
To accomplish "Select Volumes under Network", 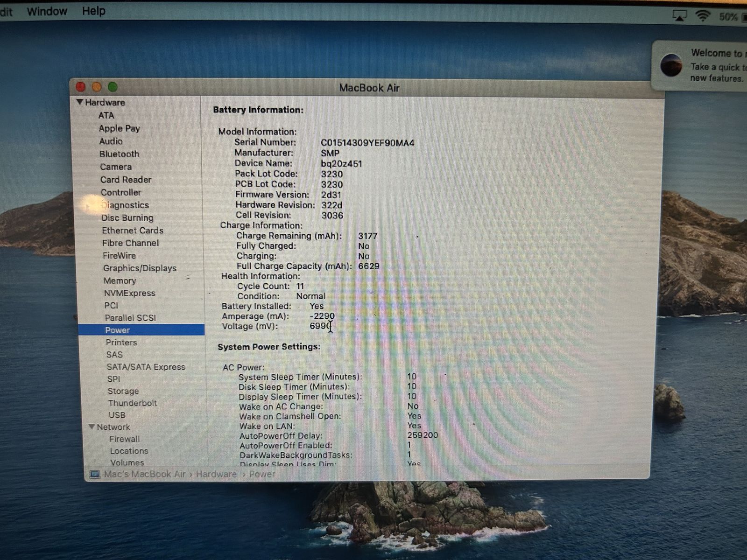I will point(127,462).
